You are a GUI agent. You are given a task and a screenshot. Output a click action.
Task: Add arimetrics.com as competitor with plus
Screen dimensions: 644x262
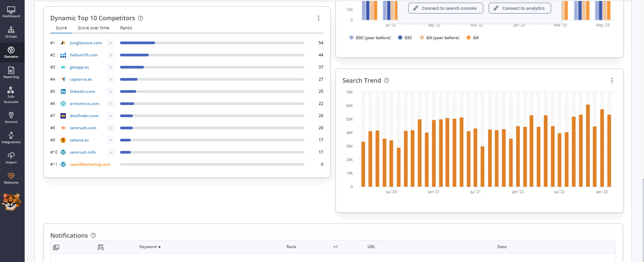110,104
